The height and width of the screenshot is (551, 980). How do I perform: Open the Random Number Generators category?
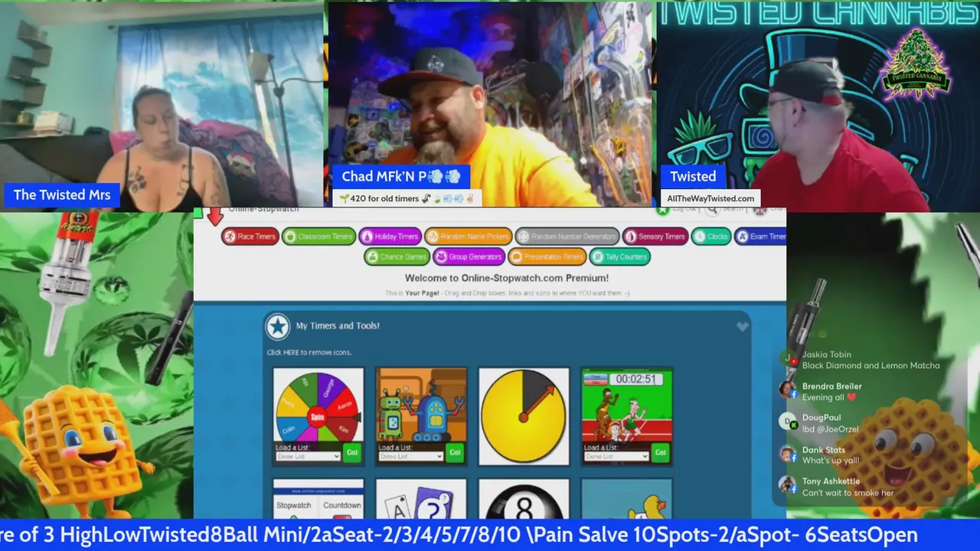567,236
